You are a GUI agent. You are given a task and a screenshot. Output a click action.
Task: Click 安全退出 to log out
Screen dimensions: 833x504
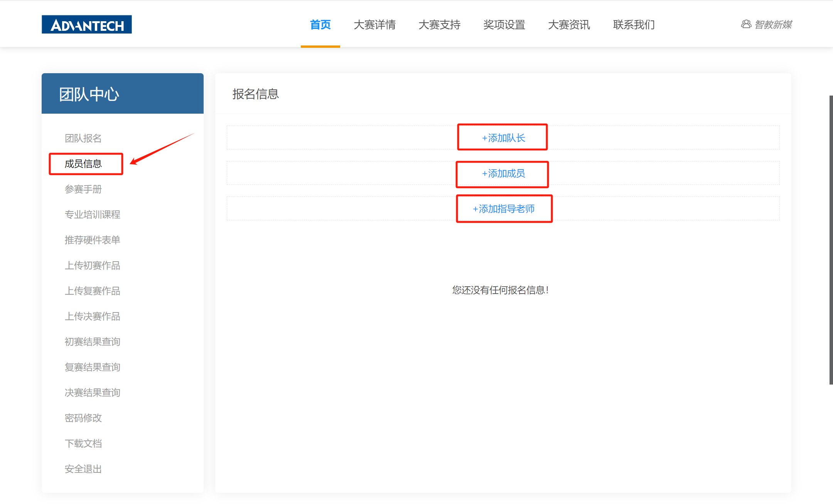click(x=83, y=469)
